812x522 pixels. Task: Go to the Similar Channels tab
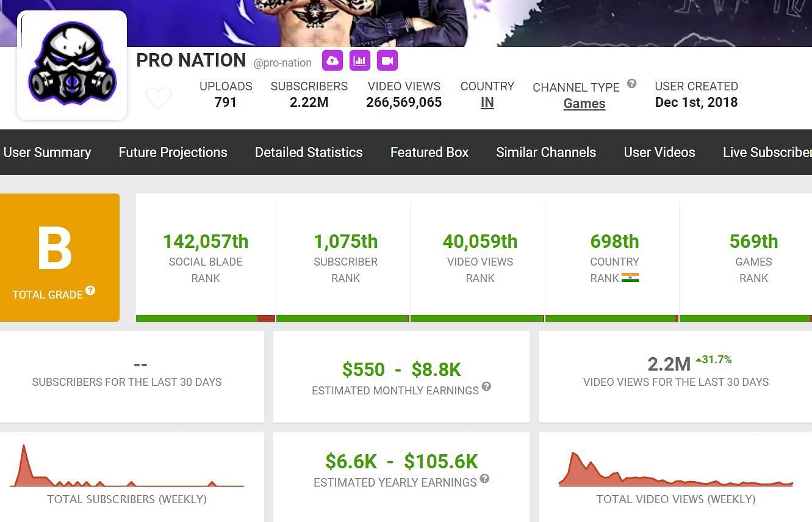point(546,152)
